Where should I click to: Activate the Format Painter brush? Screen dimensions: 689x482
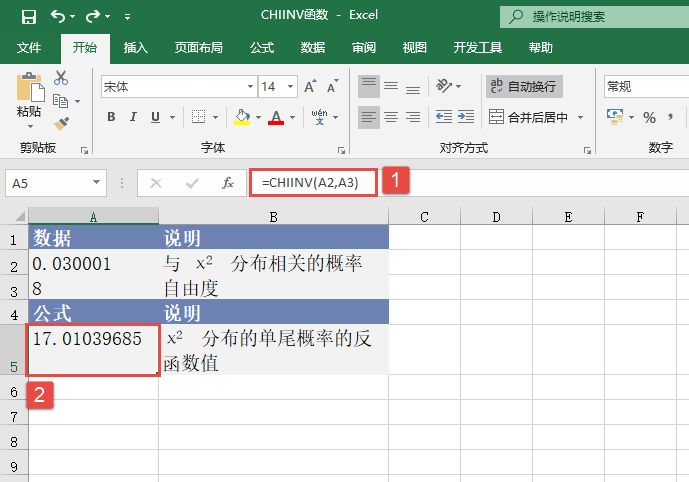[62, 123]
